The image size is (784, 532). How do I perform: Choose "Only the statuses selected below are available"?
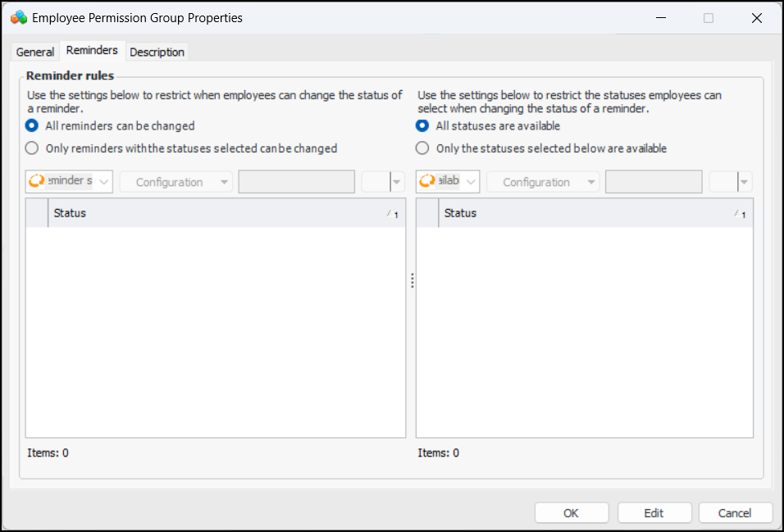(x=422, y=148)
